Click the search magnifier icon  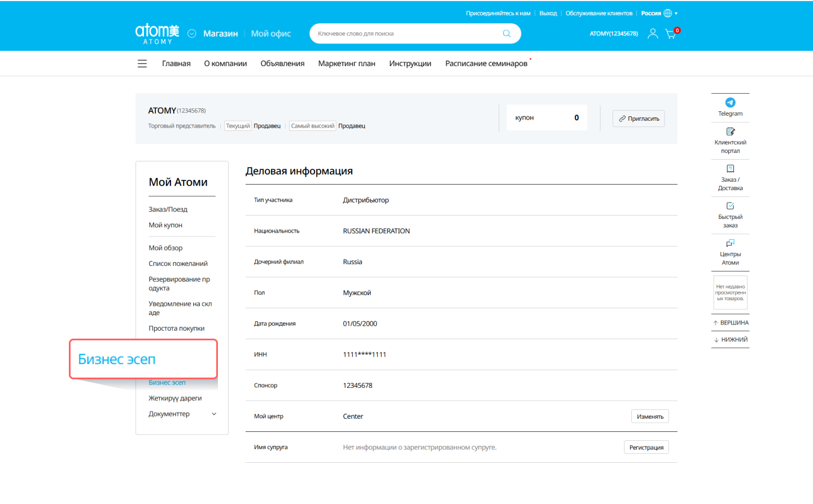coord(506,33)
